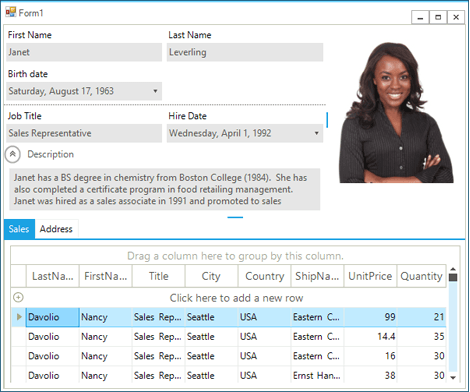
Task: Select the ShipName cell 'Ernst Han...'
Action: pyautogui.click(x=317, y=375)
